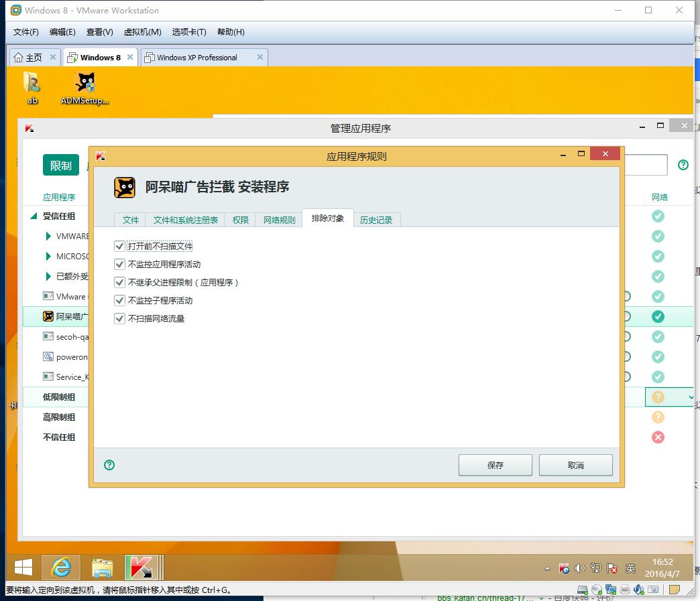
Task: Open the 网络规则 tab
Action: tap(279, 220)
